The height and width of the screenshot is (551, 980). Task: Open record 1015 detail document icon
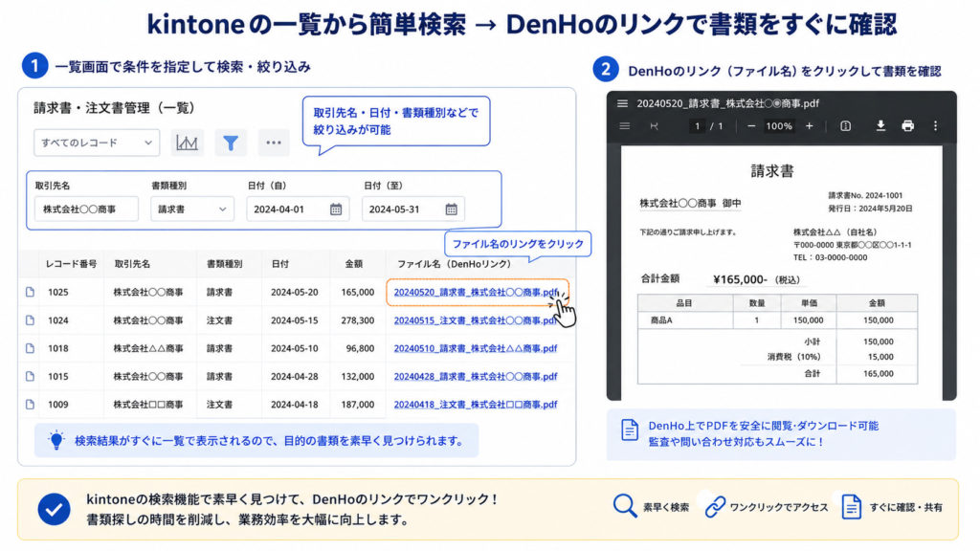pyautogui.click(x=30, y=376)
